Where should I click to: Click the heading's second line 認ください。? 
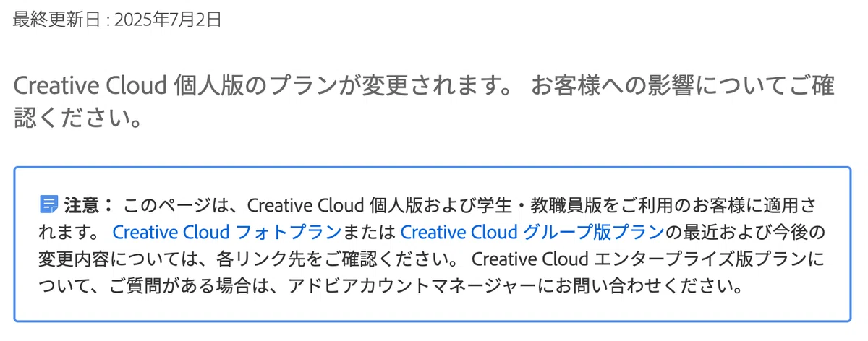click(77, 118)
